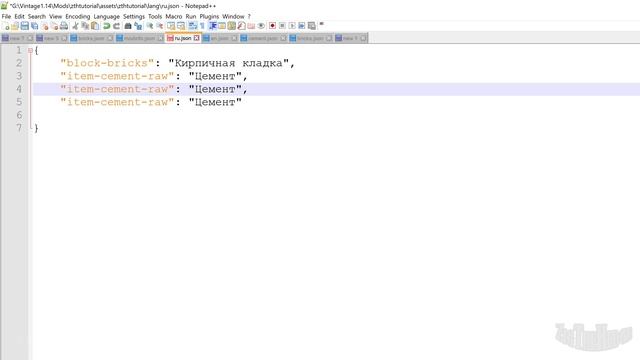The image size is (640, 360).
Task: Click the Save All toolbar icon
Action: [x=34, y=26]
